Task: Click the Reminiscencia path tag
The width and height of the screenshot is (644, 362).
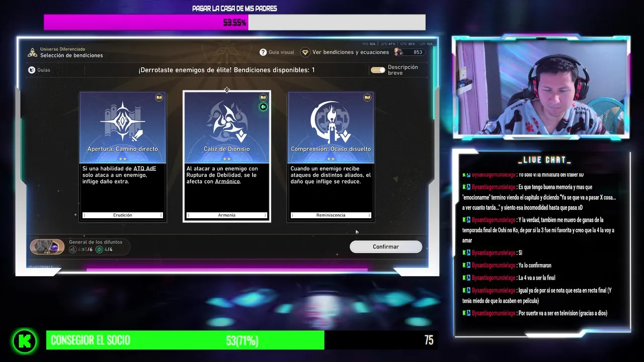Action: [x=331, y=215]
